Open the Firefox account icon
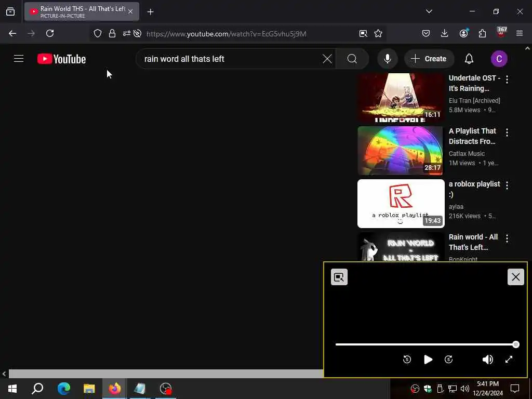 point(463,33)
